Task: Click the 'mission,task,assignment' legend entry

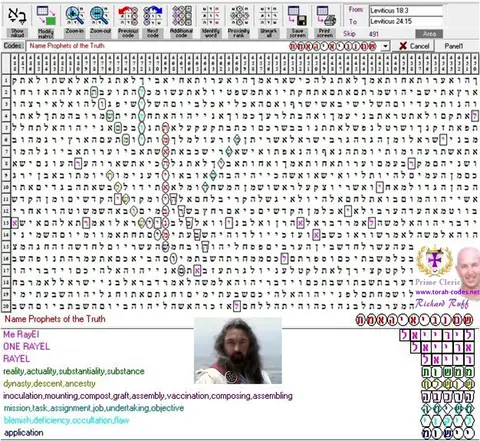Action: coord(93,408)
